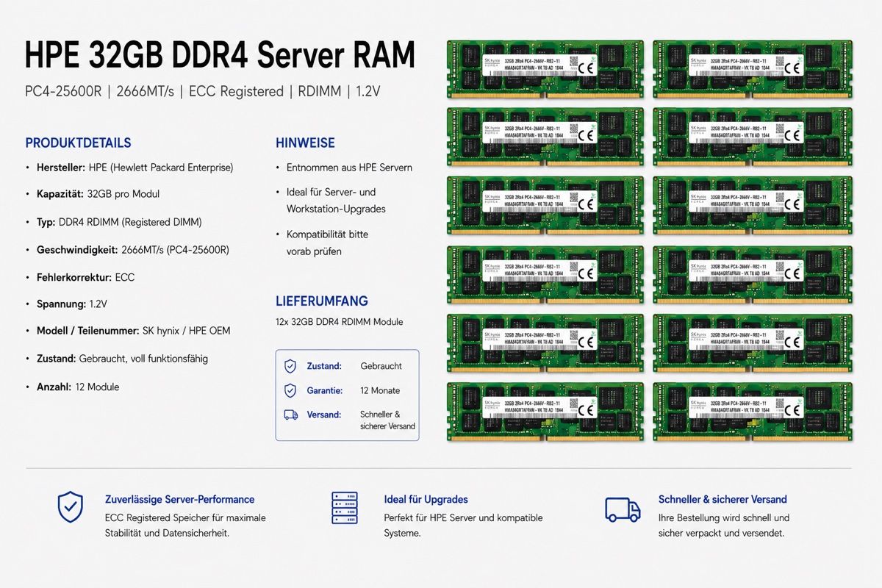
Task: Click the large delivery truck icon in the footer
Action: click(x=623, y=509)
